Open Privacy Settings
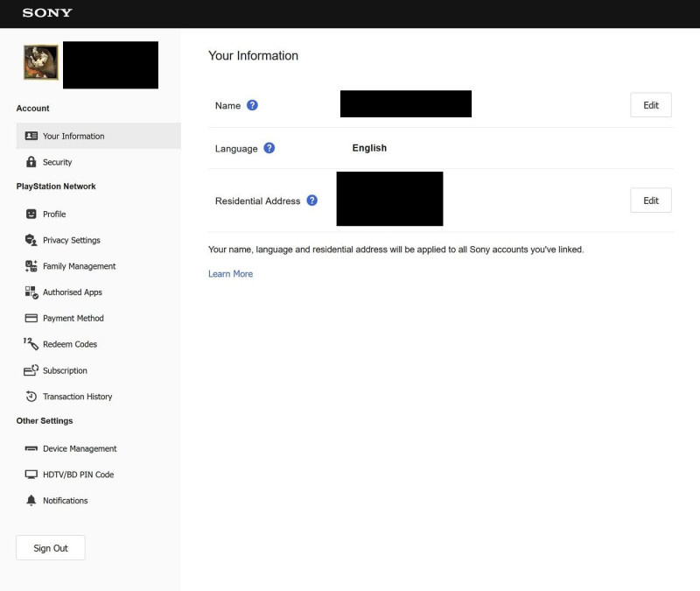Viewport: 700px width, 591px height. (99, 240)
